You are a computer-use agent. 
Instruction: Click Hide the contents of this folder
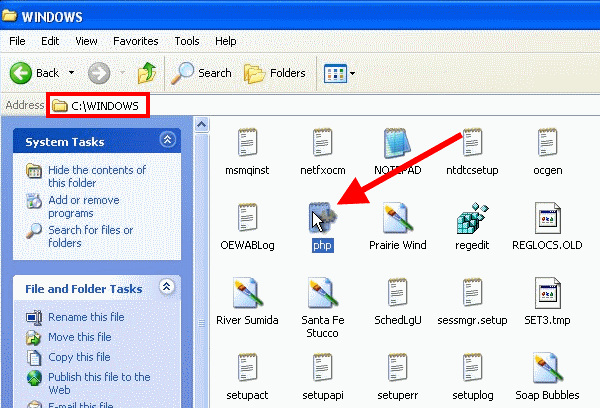tap(97, 176)
